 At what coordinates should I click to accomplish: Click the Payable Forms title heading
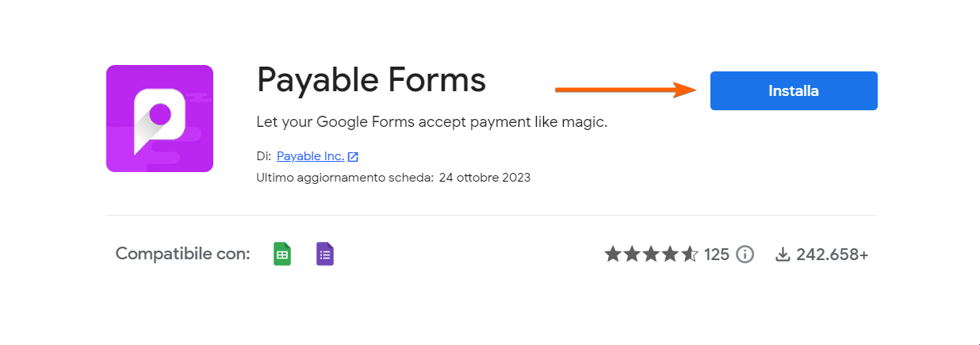[x=371, y=80]
